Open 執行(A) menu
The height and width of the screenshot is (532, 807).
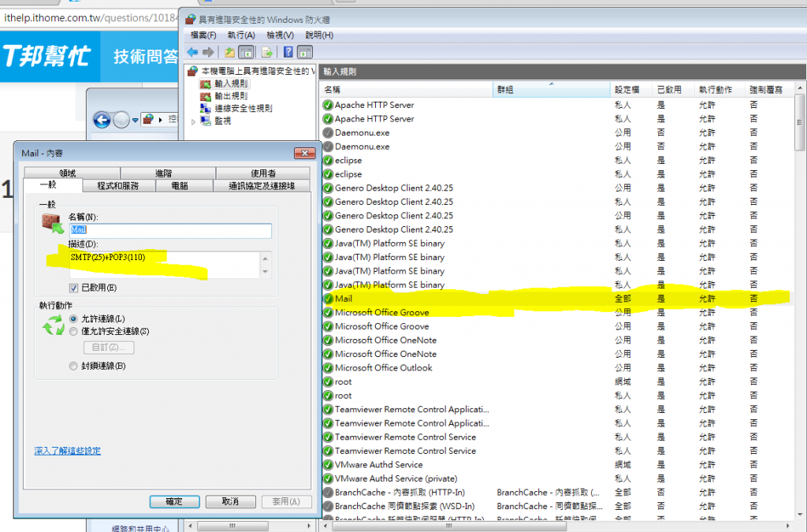tap(241, 35)
